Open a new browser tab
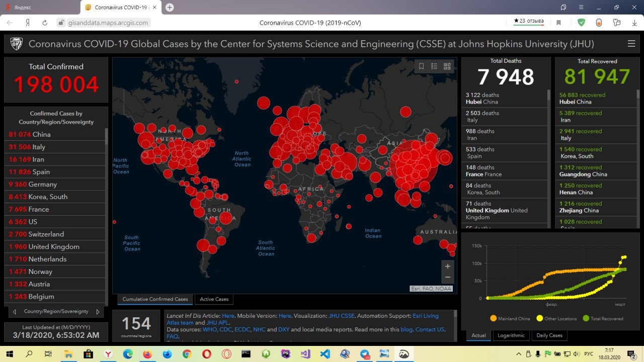Image resolution: width=644 pixels, height=362 pixels. tap(170, 7)
